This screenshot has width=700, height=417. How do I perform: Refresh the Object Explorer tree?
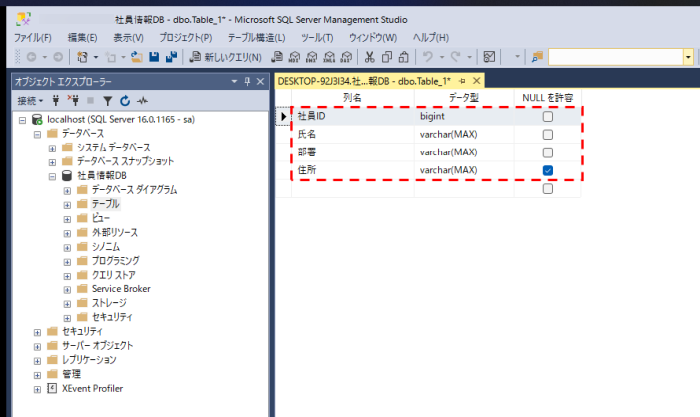coord(125,101)
